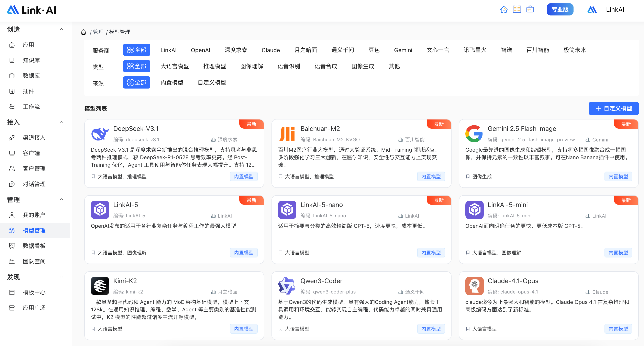Open 模板中心 in the sidebar
The height and width of the screenshot is (346, 644).
click(x=35, y=292)
